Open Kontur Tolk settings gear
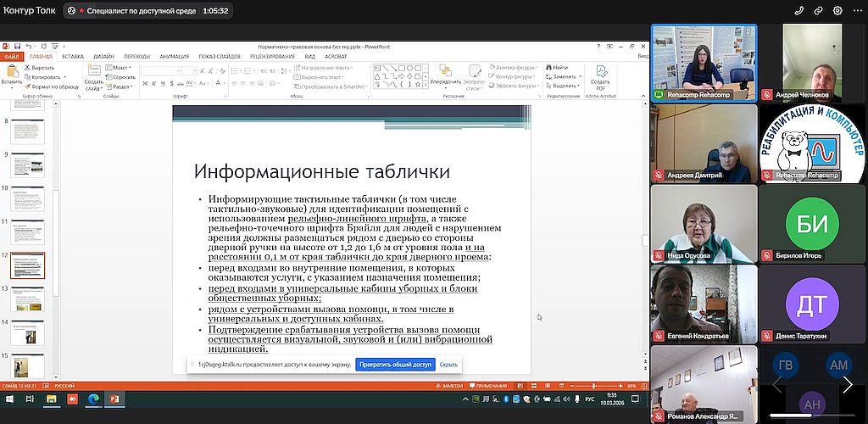This screenshot has width=868, height=424. pos(837,11)
